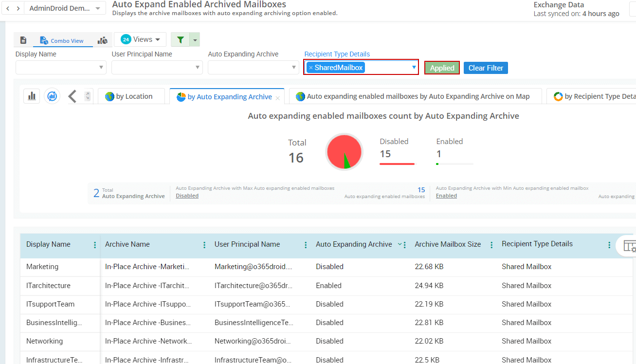The image size is (636, 364).
Task: Open the User Principal Name filter dropdown
Action: pos(197,67)
